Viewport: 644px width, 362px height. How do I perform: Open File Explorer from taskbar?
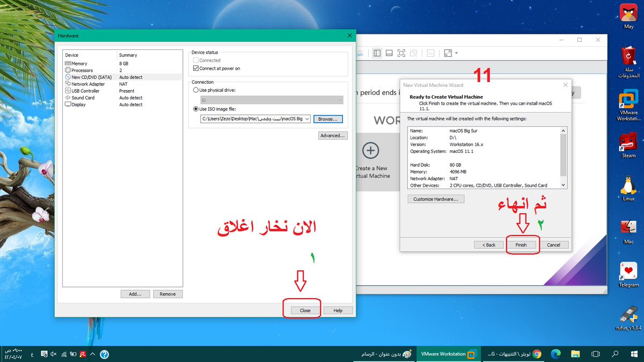575,354
